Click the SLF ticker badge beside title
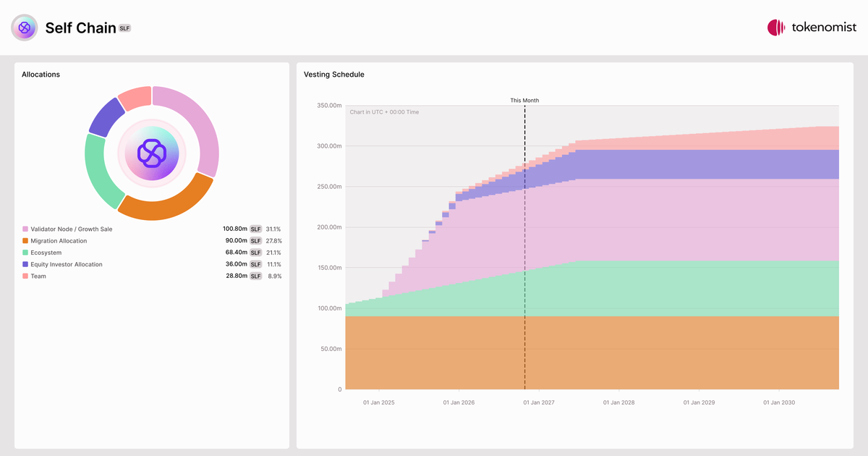The width and height of the screenshot is (868, 456). (x=124, y=28)
